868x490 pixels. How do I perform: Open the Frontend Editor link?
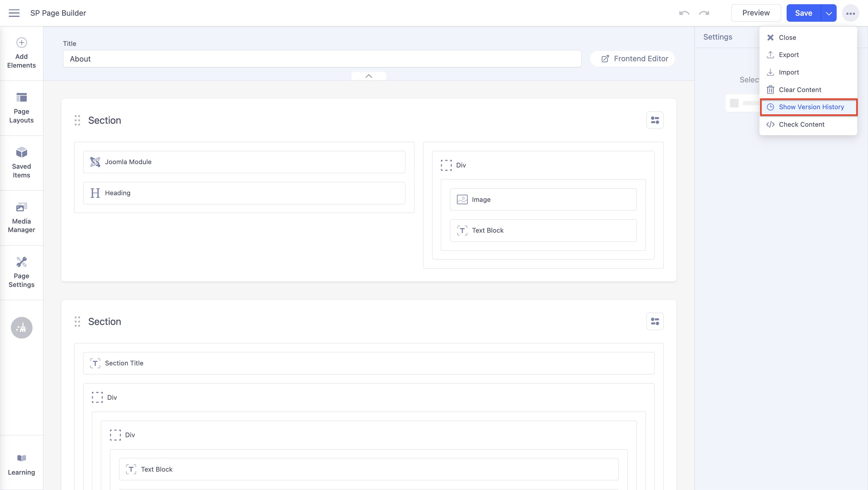[x=634, y=59]
